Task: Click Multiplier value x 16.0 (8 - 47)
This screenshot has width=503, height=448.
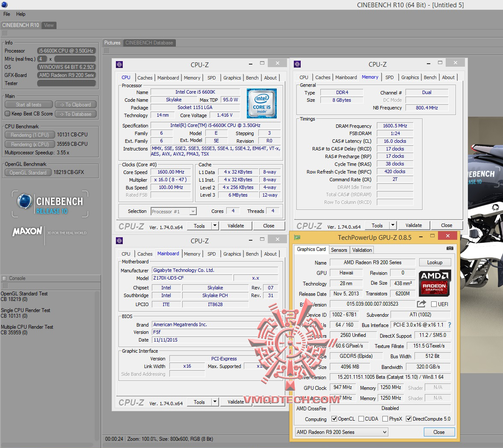Action: (x=171, y=180)
